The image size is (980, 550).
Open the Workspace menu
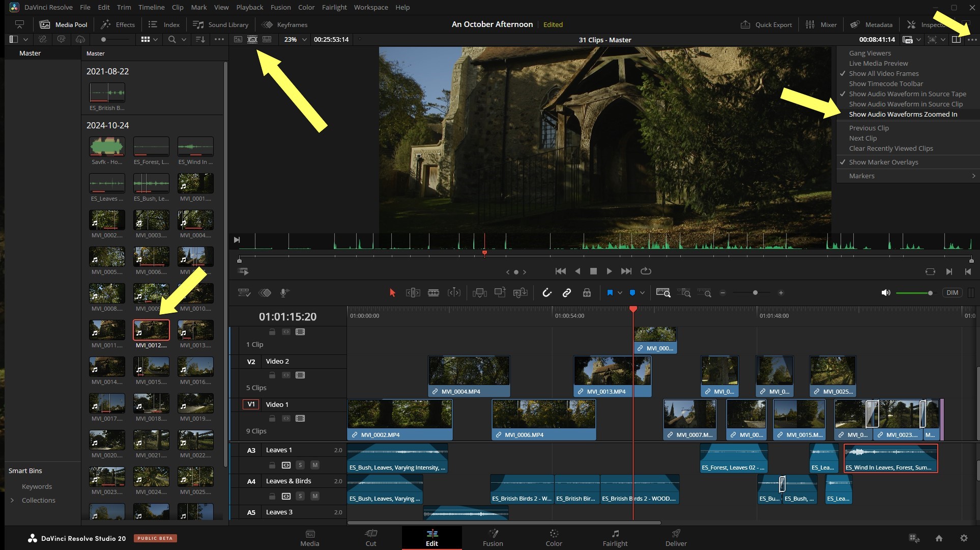pos(371,7)
